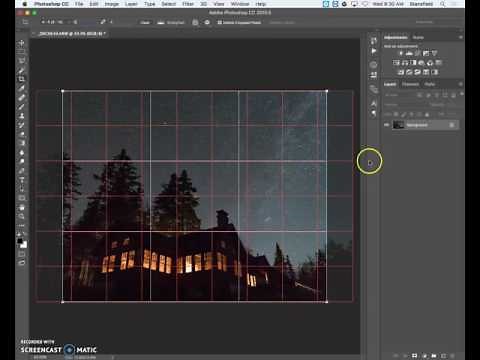
Task: Select the Path Selection tool
Action: tap(22, 189)
